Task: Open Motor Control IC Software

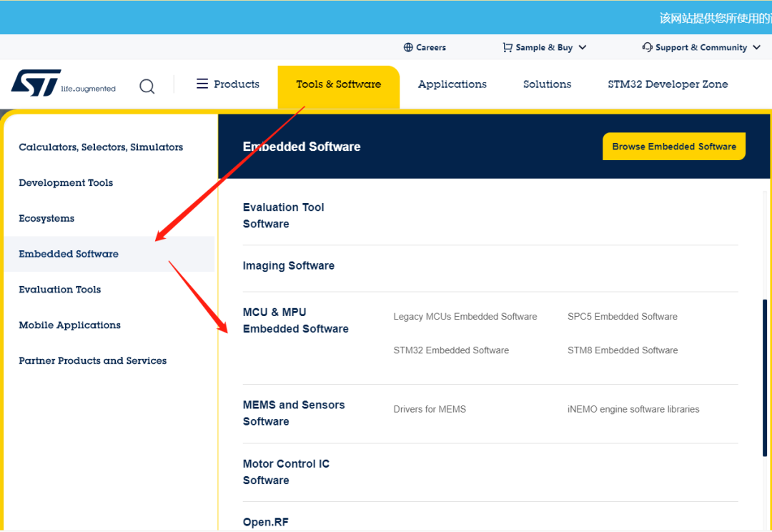Action: point(286,472)
